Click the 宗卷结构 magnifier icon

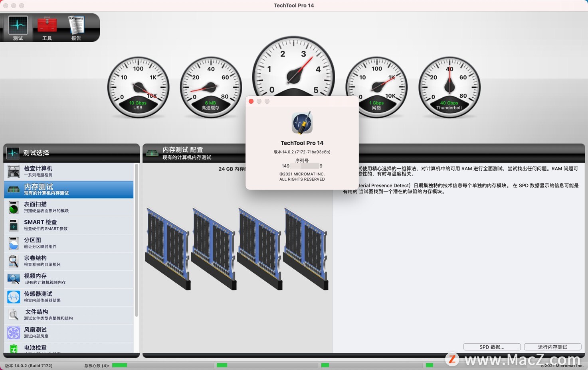click(x=14, y=261)
